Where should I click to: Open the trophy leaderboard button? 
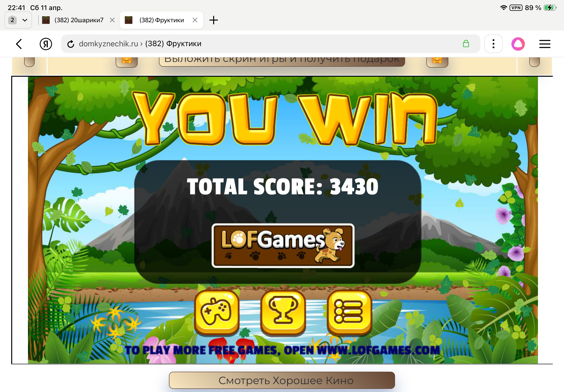tap(283, 312)
